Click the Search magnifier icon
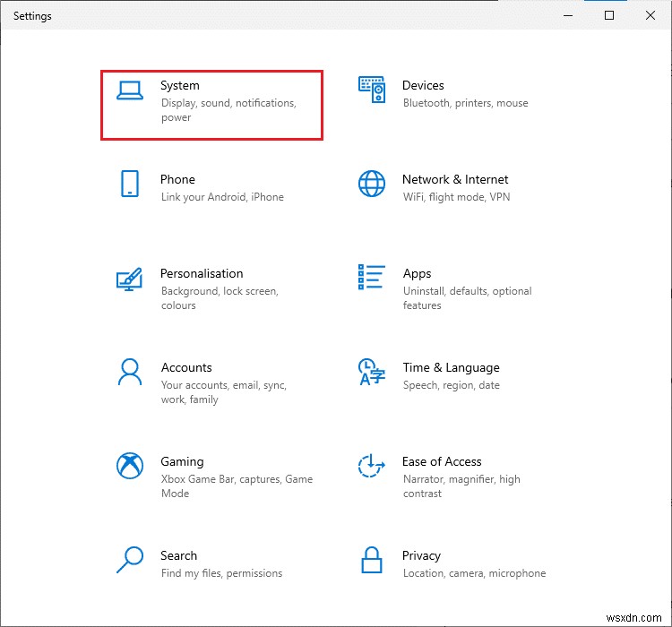This screenshot has height=627, width=672. tap(130, 559)
